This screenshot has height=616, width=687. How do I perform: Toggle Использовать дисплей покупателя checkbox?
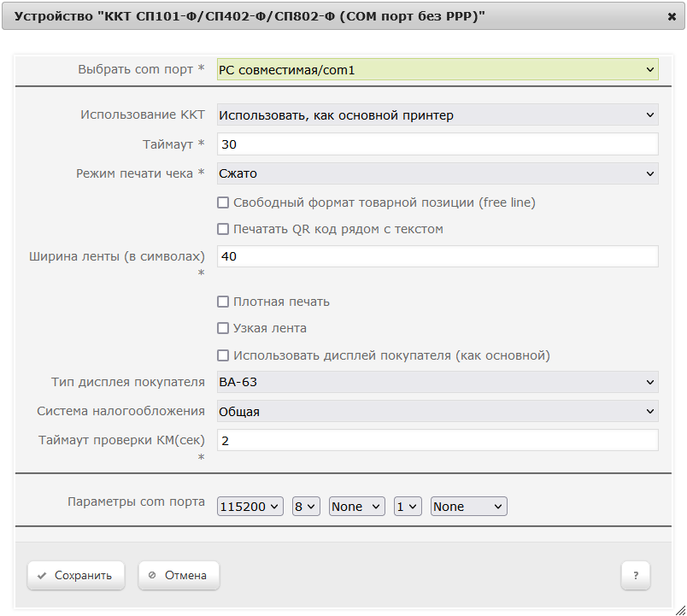(x=223, y=355)
